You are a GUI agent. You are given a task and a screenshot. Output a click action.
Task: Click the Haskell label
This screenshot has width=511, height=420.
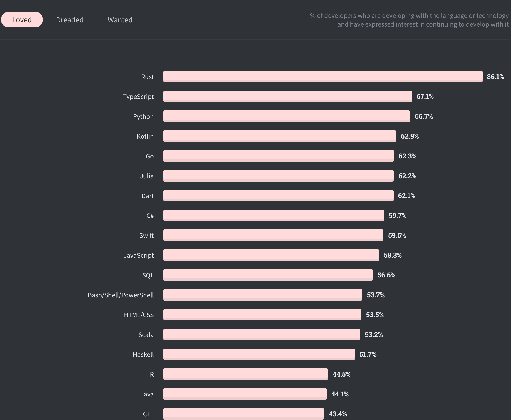click(143, 354)
